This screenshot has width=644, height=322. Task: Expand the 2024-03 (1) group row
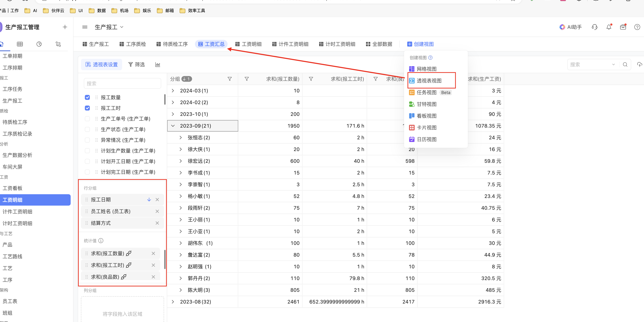point(173,91)
